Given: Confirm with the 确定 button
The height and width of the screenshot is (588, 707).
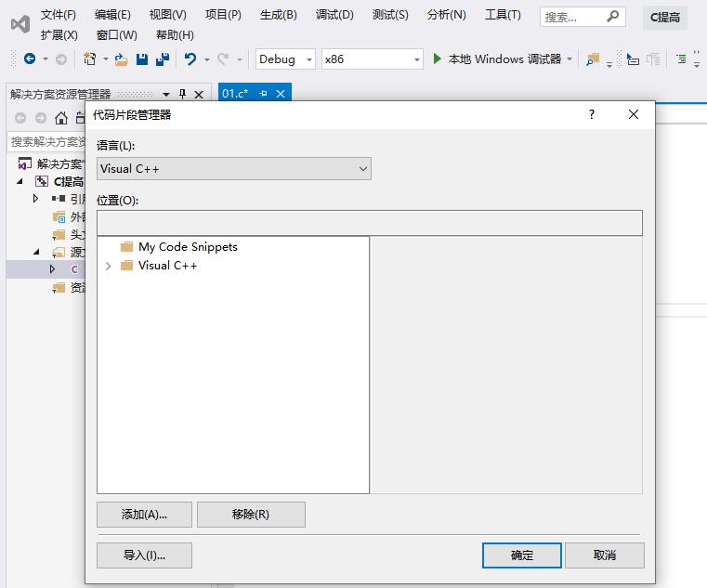Looking at the screenshot, I should pos(522,555).
